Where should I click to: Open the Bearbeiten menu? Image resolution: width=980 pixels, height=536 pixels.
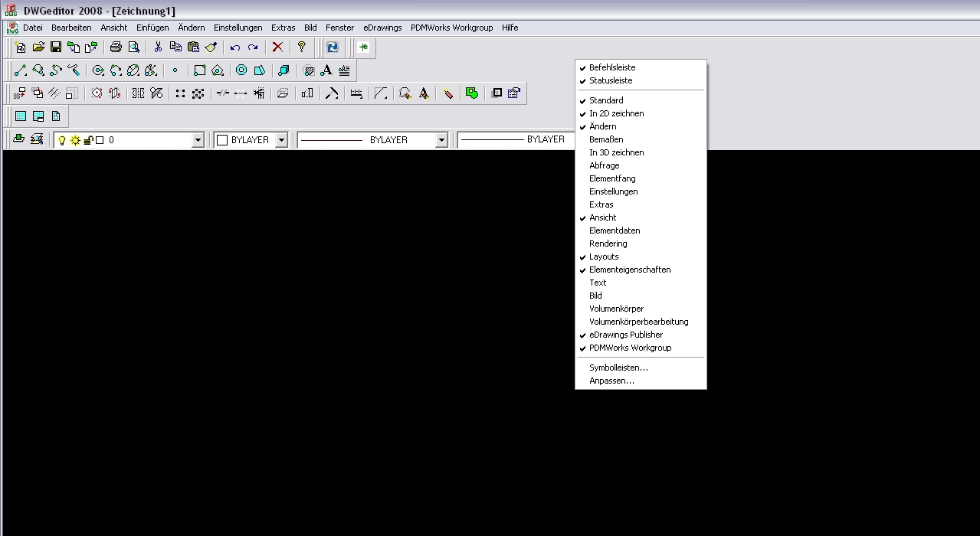pos(71,28)
